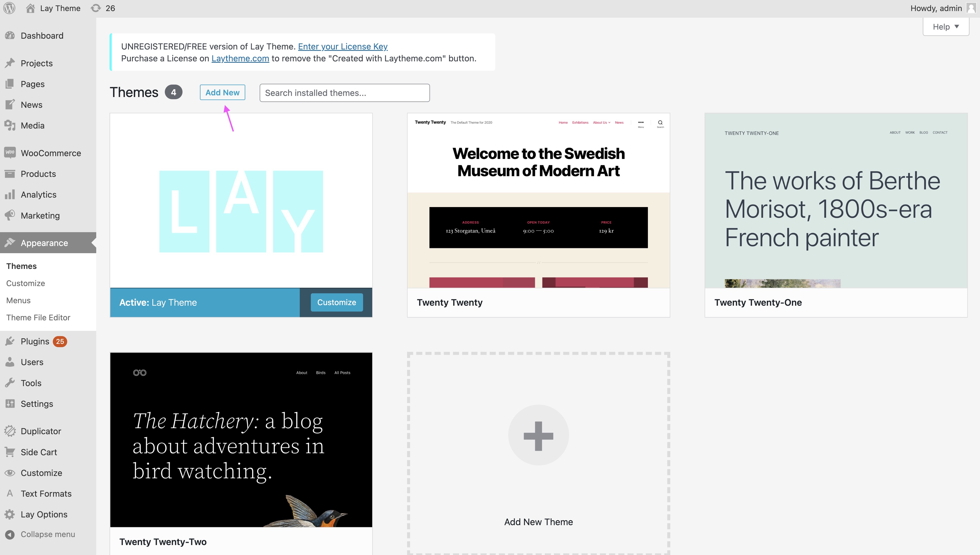Screen dimensions: 980x555
Task: Click the Add New Theme label
Action: coord(538,522)
